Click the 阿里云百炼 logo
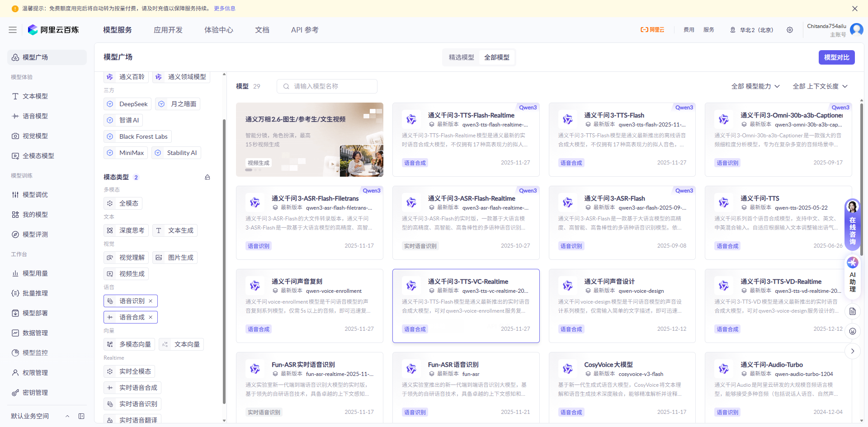The image size is (868, 427). (x=53, y=30)
